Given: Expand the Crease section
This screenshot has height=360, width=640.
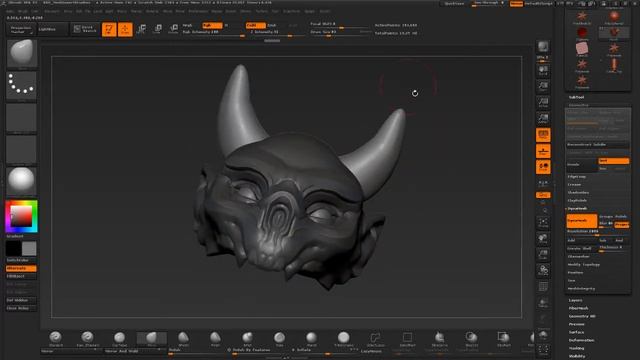Looking at the screenshot, I should (574, 185).
